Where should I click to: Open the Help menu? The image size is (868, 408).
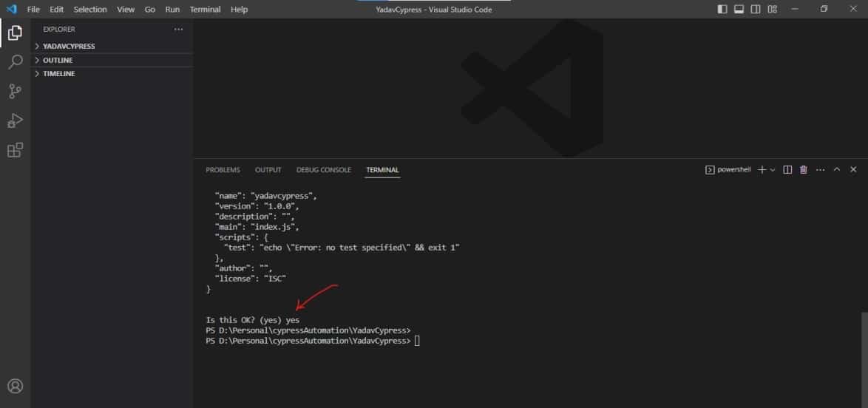point(239,10)
